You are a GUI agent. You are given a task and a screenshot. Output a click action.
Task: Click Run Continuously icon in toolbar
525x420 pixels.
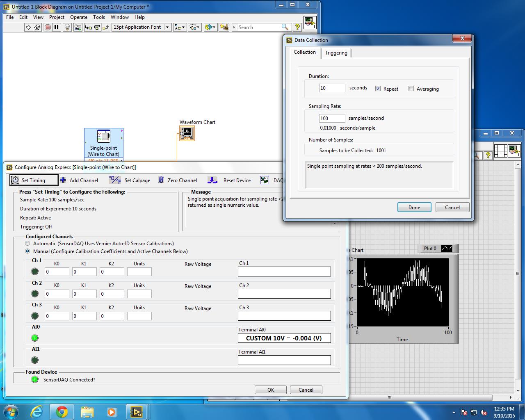37,27
